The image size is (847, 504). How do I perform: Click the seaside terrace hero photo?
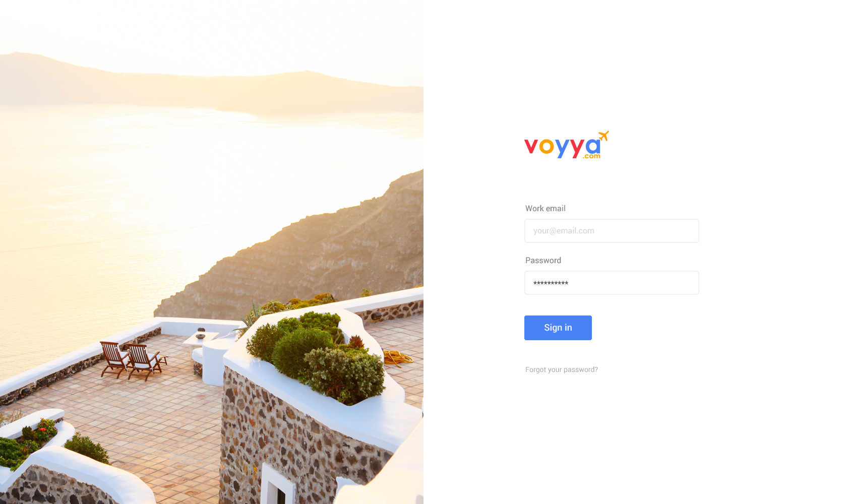tap(212, 252)
